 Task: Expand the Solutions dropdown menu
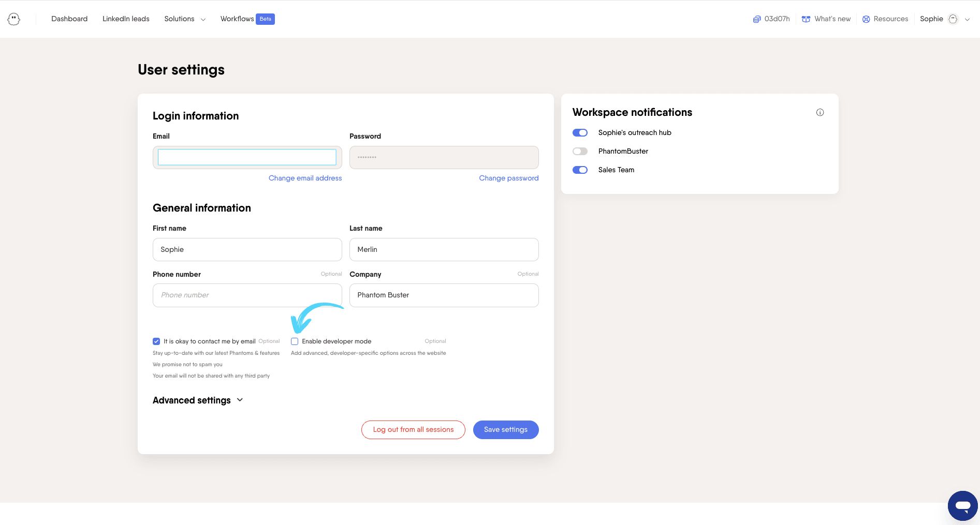185,19
